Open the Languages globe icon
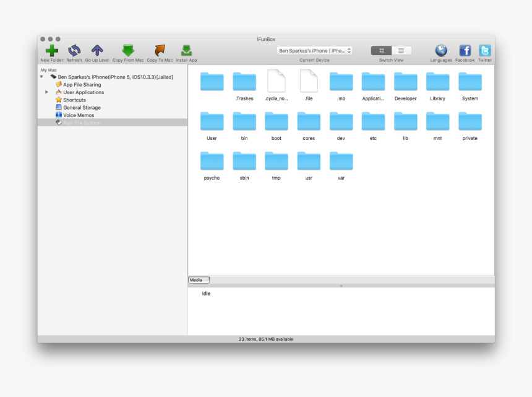Image resolution: width=532 pixels, height=397 pixels. [x=441, y=50]
